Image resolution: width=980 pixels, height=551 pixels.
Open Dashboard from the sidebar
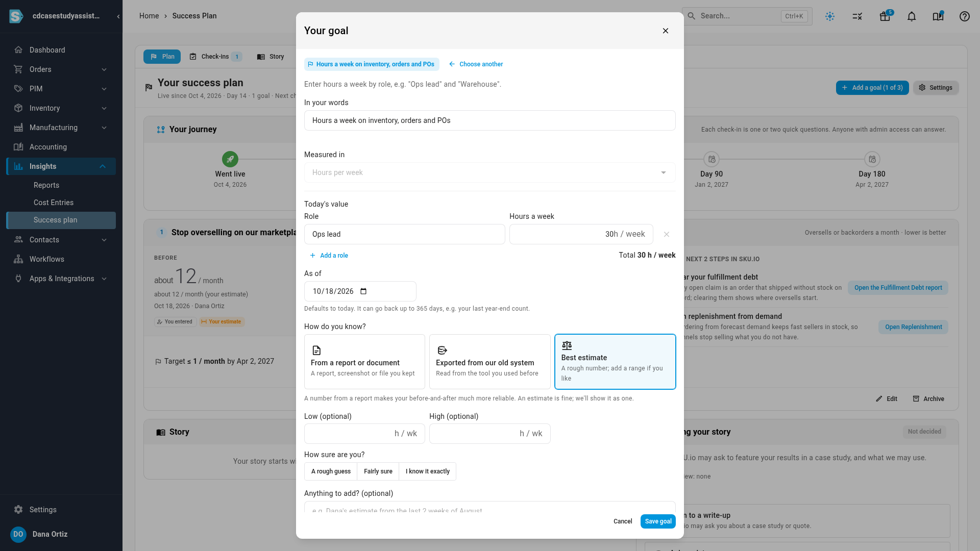[61, 50]
